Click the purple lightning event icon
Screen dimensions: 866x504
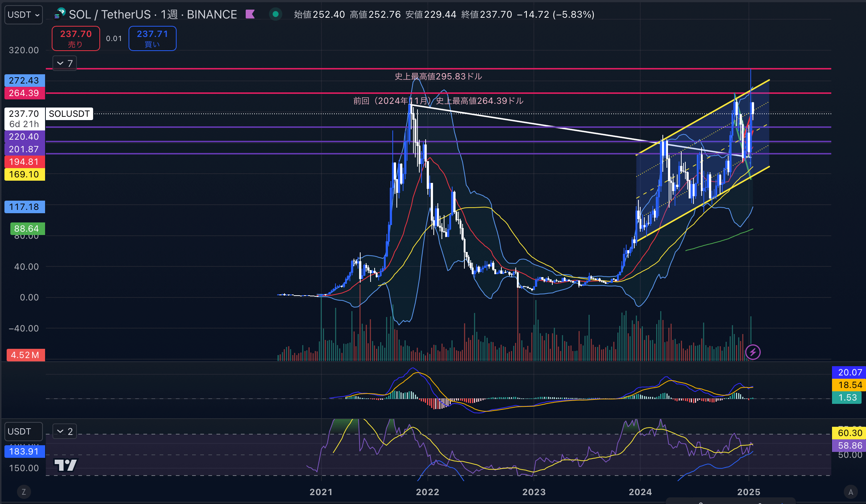pyautogui.click(x=753, y=352)
